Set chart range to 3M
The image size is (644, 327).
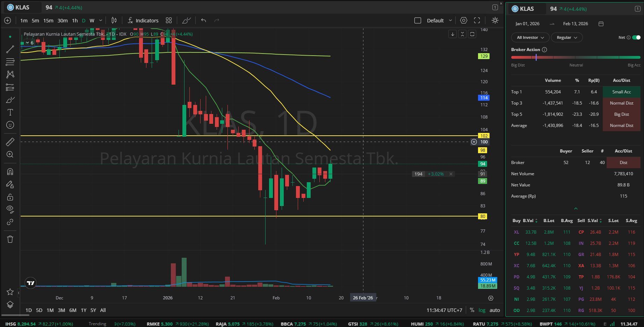click(61, 310)
